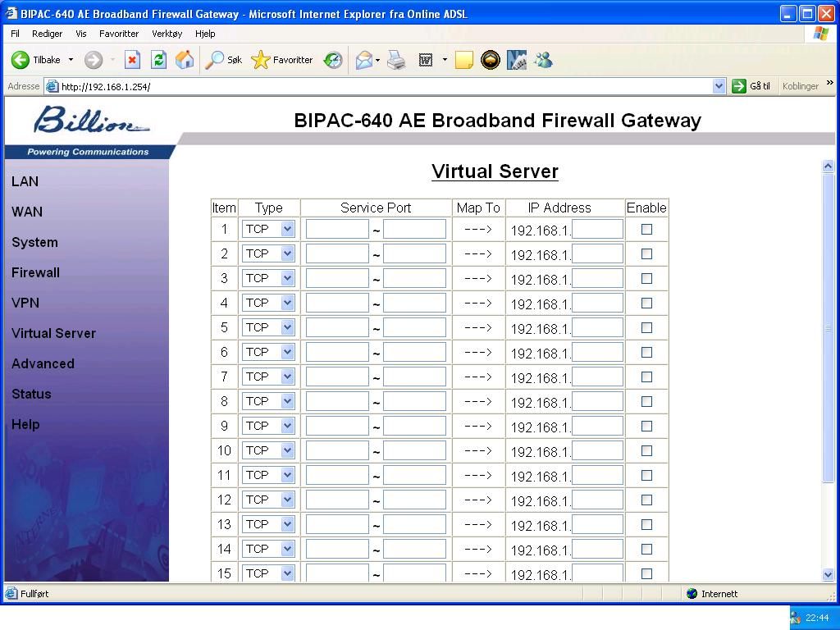Change protocol type for item 11
This screenshot has width=840, height=630.
pos(268,476)
